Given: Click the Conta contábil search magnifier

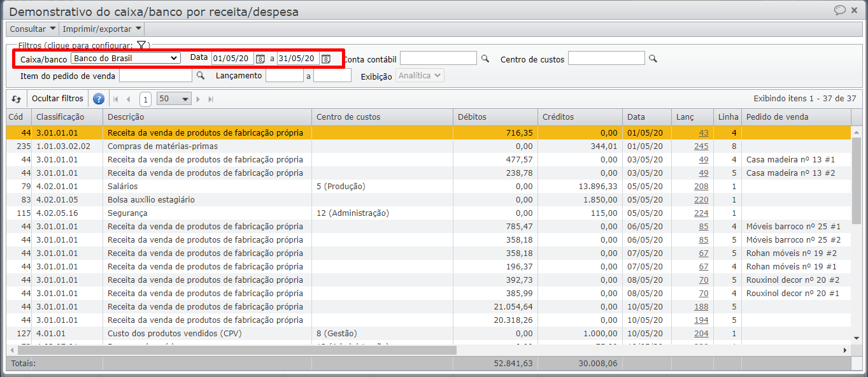Looking at the screenshot, I should tap(485, 59).
